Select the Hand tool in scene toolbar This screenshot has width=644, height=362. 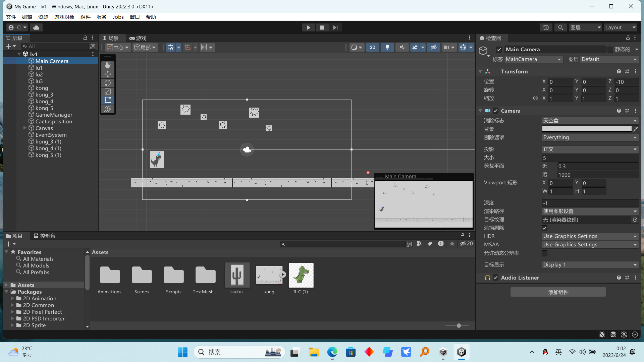tap(108, 65)
